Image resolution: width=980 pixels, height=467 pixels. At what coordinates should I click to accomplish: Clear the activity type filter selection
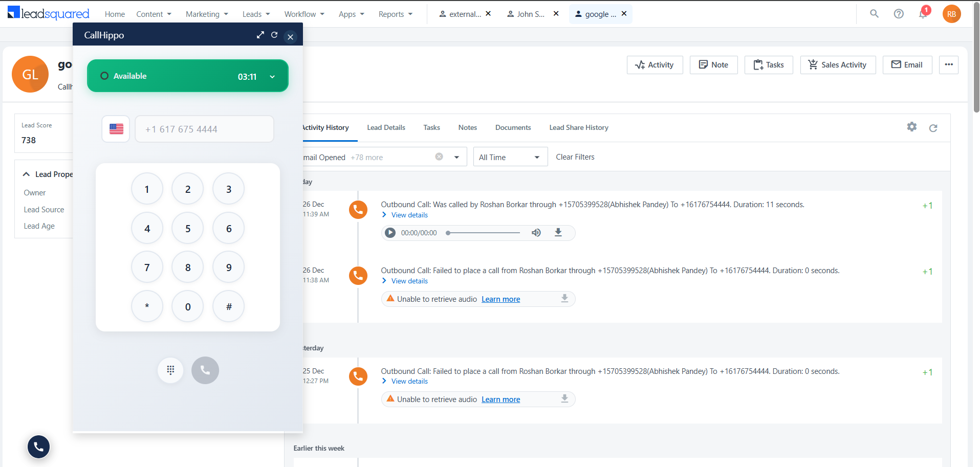click(439, 157)
